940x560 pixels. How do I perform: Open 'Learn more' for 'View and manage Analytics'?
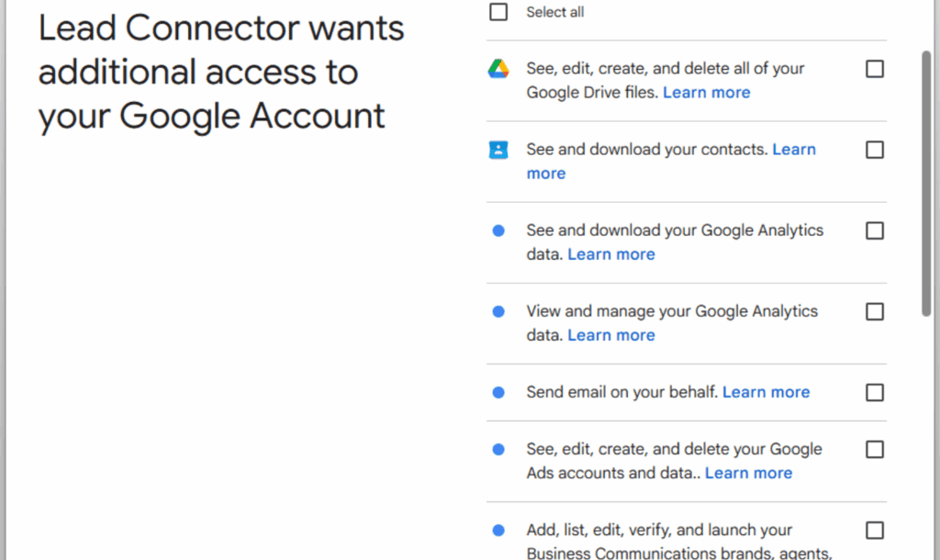pos(610,335)
